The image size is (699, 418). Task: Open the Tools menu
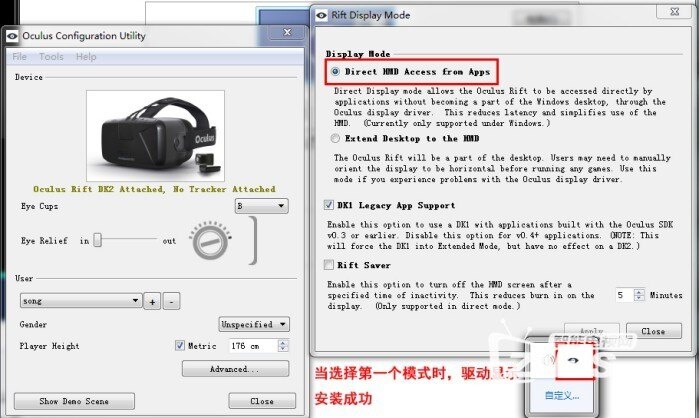[51, 57]
